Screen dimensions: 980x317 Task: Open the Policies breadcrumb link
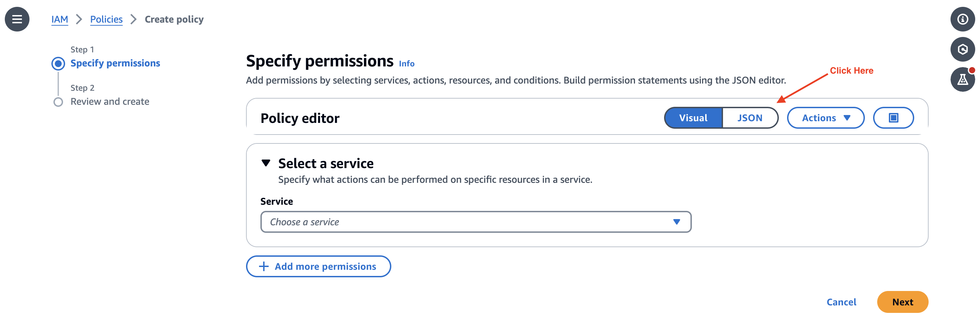point(106,19)
